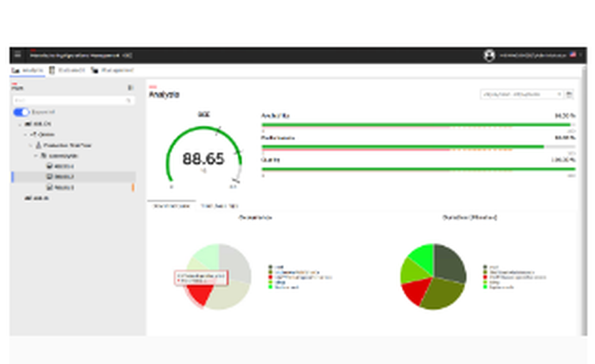Click the machine icon of the third leaf row
Screen dimensions: 595x364
(49, 187)
